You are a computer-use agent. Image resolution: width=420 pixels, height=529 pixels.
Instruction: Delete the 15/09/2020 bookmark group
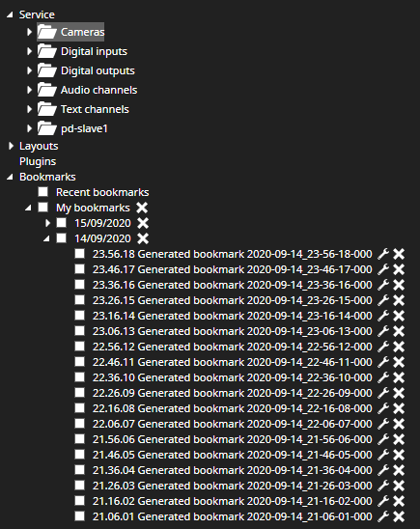(143, 223)
